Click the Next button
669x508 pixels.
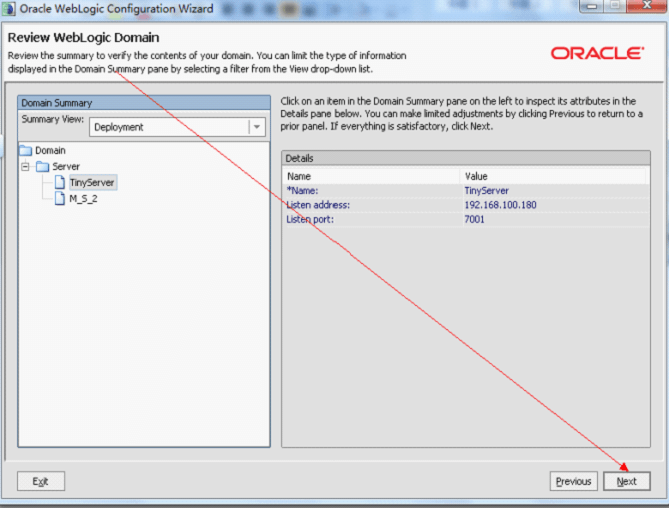(x=627, y=481)
